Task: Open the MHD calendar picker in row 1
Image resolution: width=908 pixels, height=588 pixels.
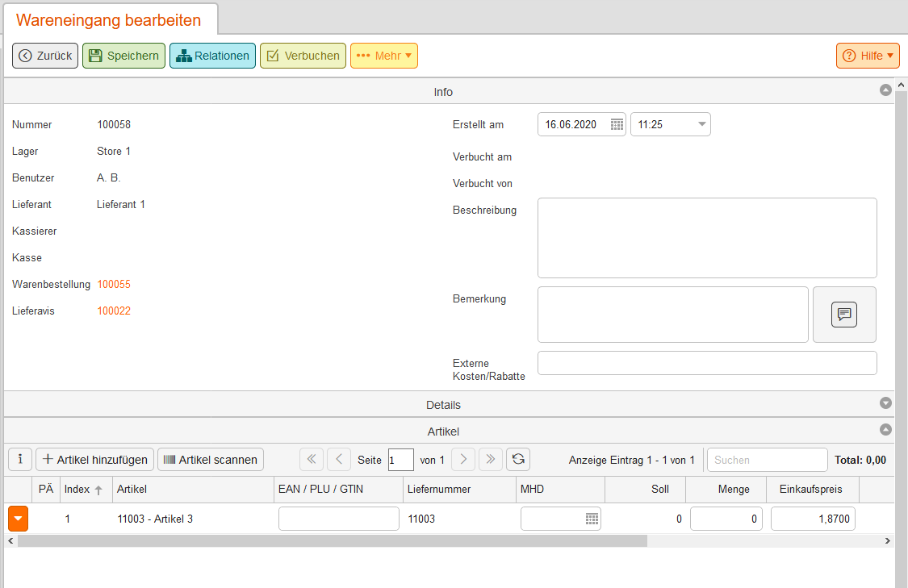Action: tap(592, 519)
